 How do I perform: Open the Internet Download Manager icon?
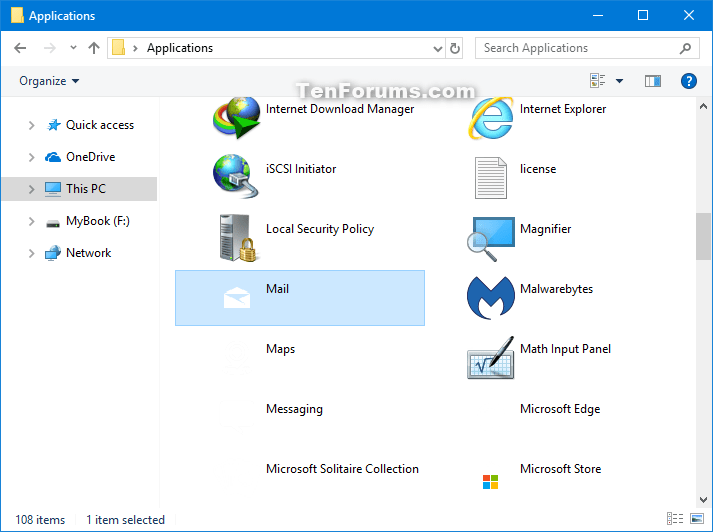click(236, 117)
